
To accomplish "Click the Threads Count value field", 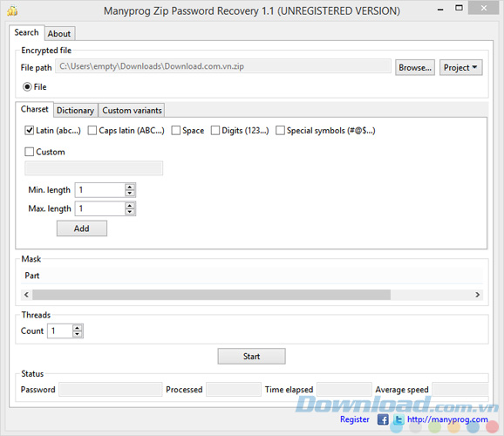I will pyautogui.click(x=60, y=330).
